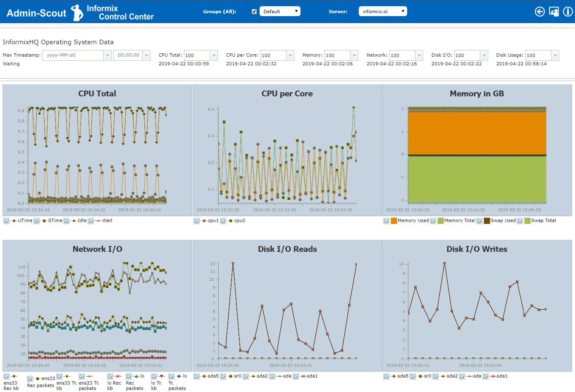
Task: Click the Network I/O chart title
Action: click(x=97, y=249)
